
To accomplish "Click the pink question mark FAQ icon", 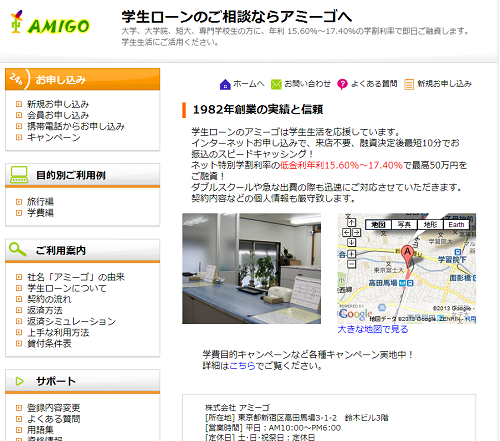I will coord(342,84).
